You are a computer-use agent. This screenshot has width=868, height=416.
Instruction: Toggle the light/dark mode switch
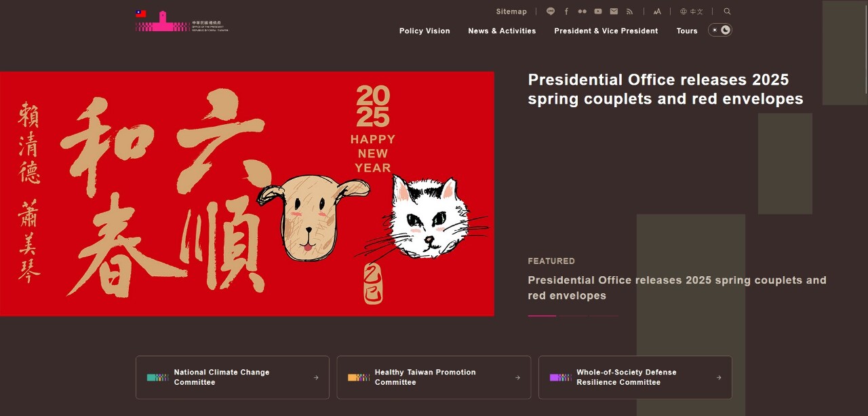point(720,30)
